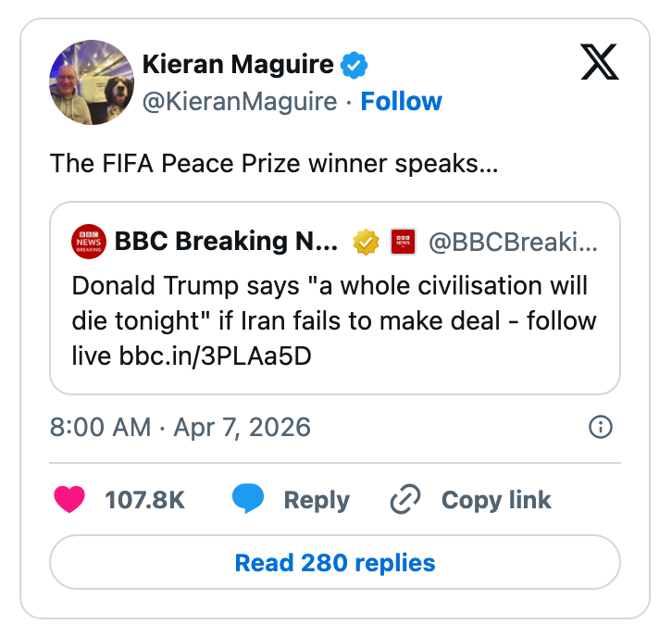The height and width of the screenshot is (637, 672).
Task: Like the tweet with the heart icon
Action: 69,500
